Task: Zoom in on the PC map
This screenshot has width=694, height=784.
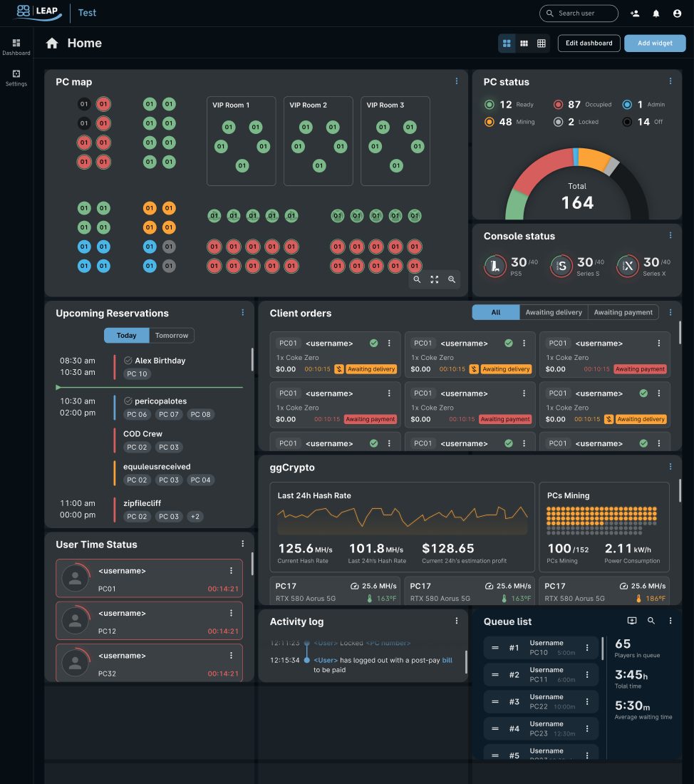Action: pos(452,279)
